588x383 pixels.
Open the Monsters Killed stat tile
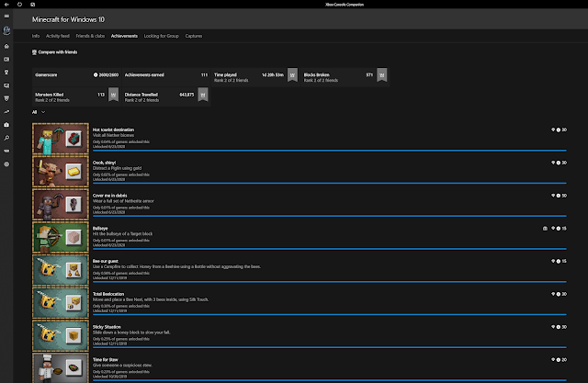coord(76,96)
